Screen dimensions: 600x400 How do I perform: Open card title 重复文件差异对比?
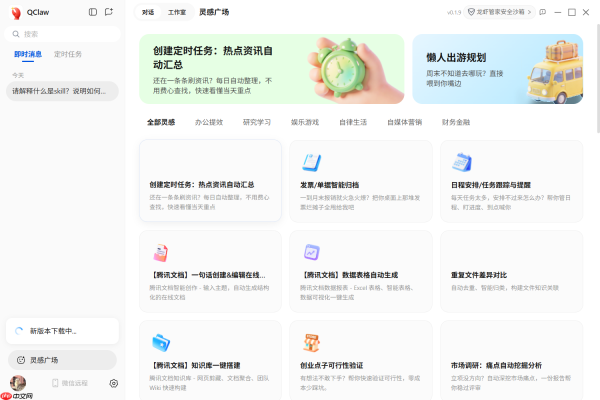tap(479, 275)
